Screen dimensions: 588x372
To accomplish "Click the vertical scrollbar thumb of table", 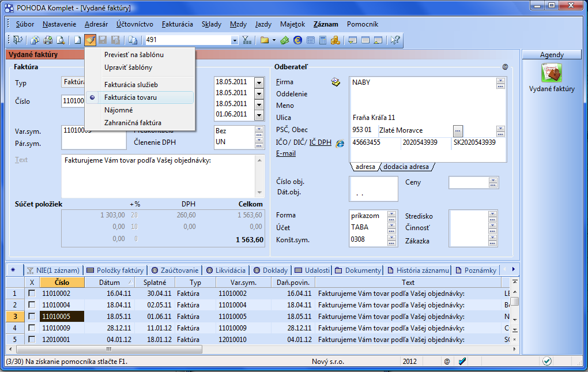I will pos(515,300).
